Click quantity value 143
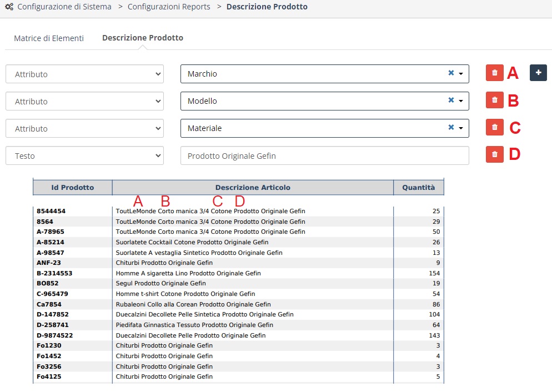This screenshot has width=552, height=392. tap(434, 335)
